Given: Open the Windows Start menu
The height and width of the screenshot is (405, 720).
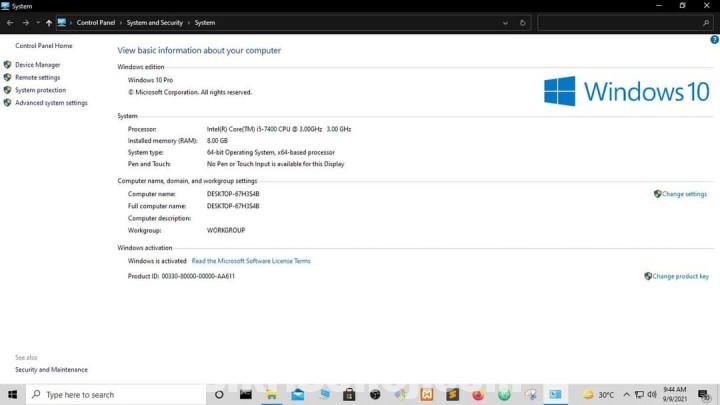Looking at the screenshot, I should click(12, 394).
